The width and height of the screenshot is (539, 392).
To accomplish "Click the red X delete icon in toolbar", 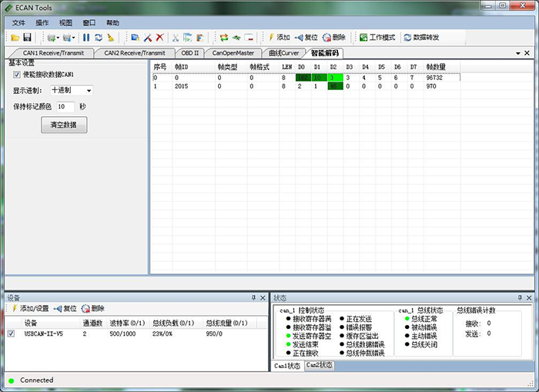I will (159, 37).
